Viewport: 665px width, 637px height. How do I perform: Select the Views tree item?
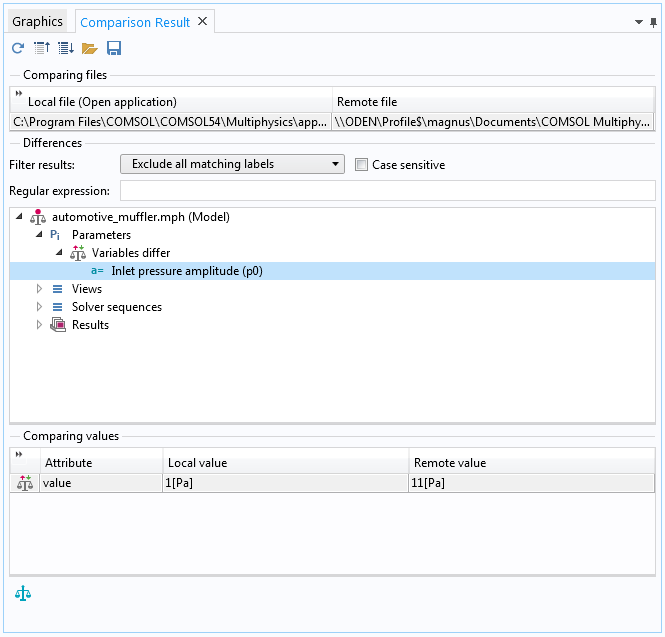click(87, 289)
